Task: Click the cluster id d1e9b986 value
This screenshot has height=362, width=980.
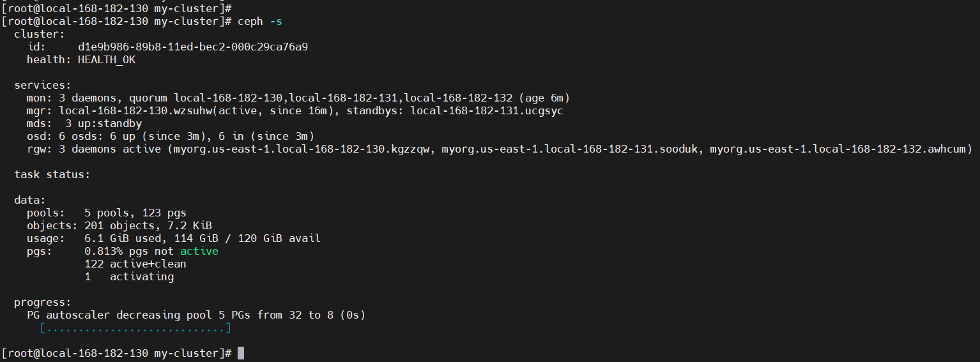Action: click(x=193, y=47)
